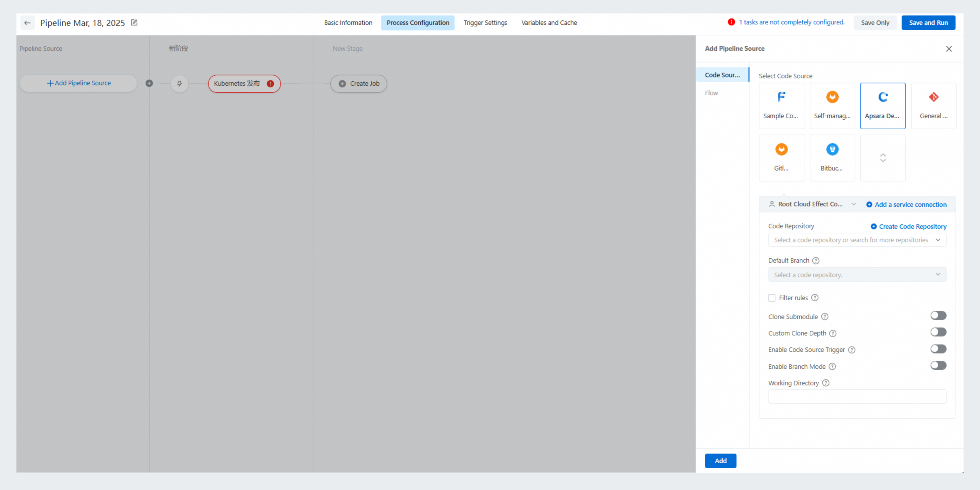Open the code repository selection dropdown
Viewport: 980px width, 490px height.
click(857, 240)
